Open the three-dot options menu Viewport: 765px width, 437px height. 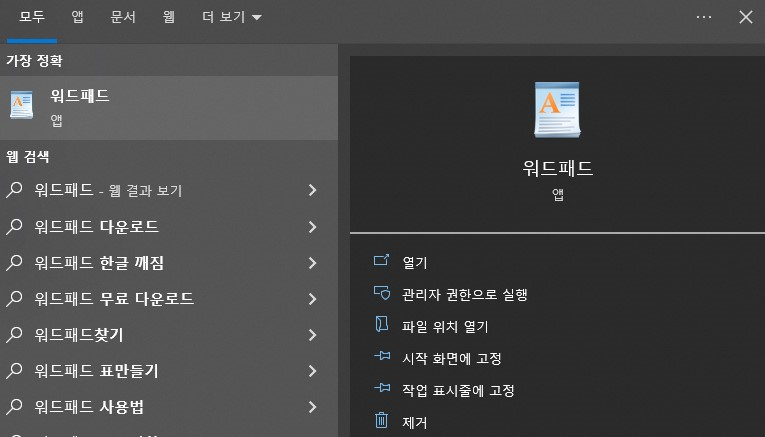tap(704, 17)
